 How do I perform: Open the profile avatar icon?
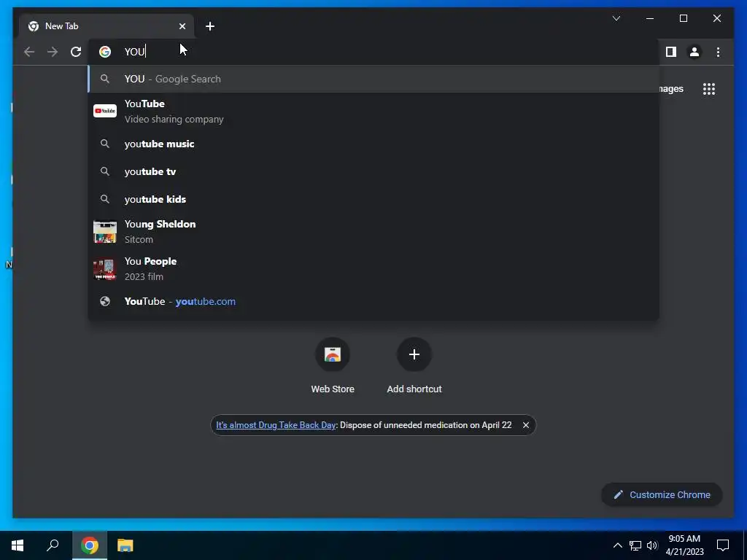694,52
